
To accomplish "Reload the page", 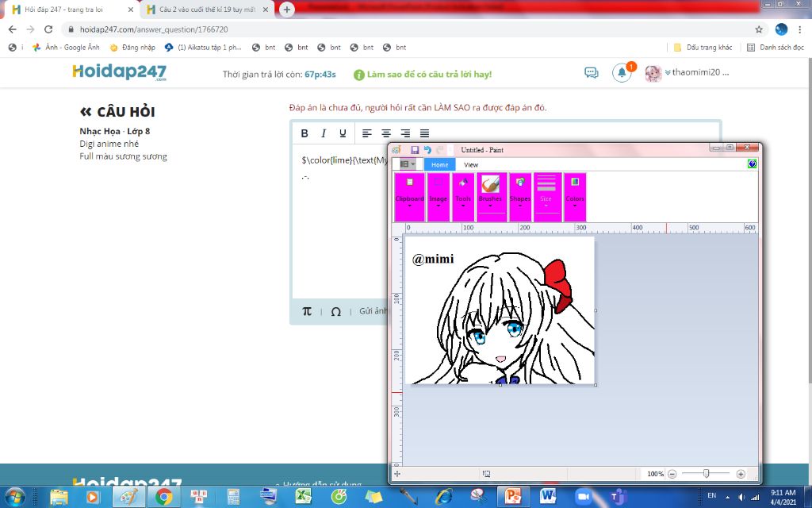I will pos(48,29).
